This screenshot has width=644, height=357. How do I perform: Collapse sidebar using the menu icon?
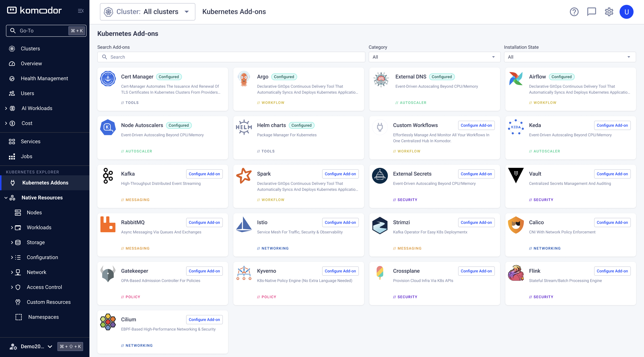[x=80, y=11]
